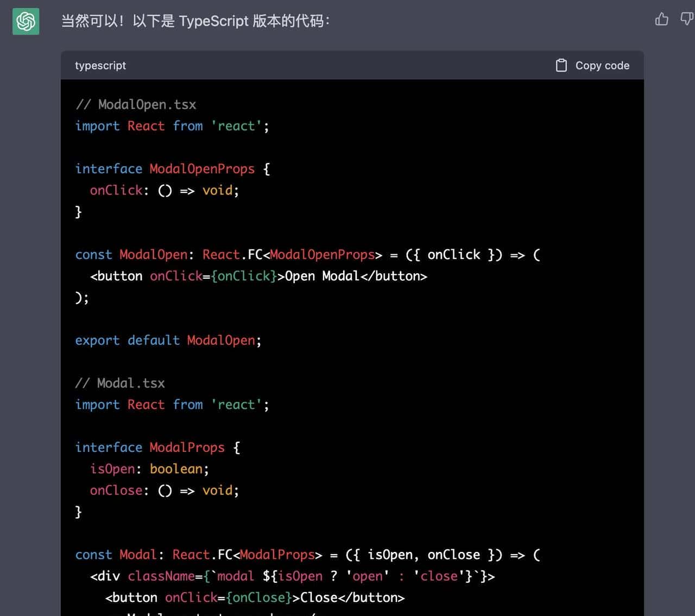The height and width of the screenshot is (616, 695).
Task: Click the 'react' import string on the first import
Action: 236,125
